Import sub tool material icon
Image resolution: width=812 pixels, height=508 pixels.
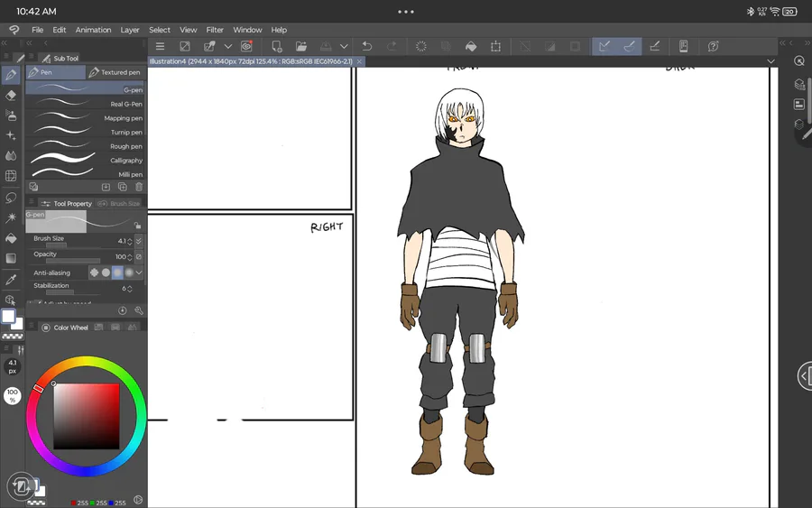tap(106, 187)
